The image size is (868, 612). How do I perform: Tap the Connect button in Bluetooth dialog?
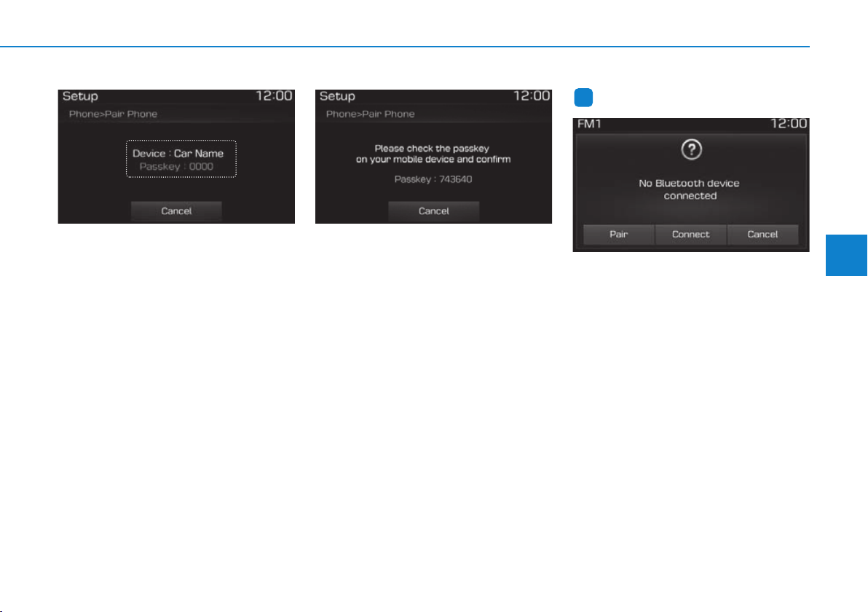(690, 235)
